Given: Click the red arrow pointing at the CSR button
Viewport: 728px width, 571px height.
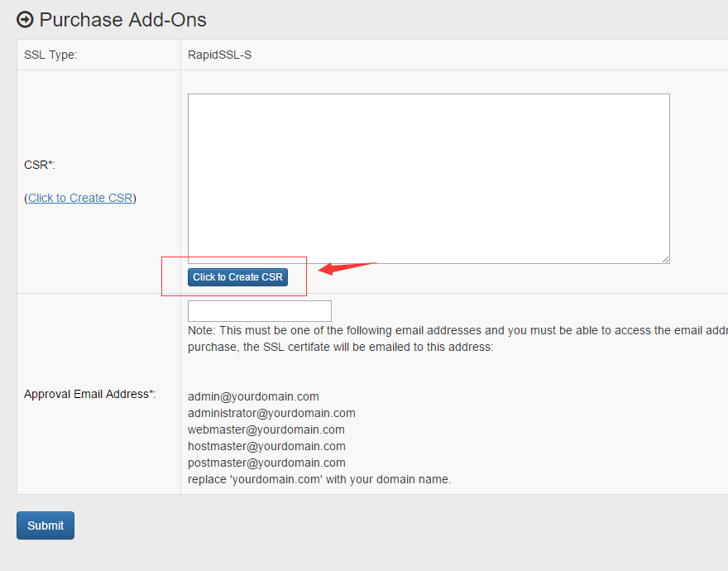Looking at the screenshot, I should (x=346, y=267).
